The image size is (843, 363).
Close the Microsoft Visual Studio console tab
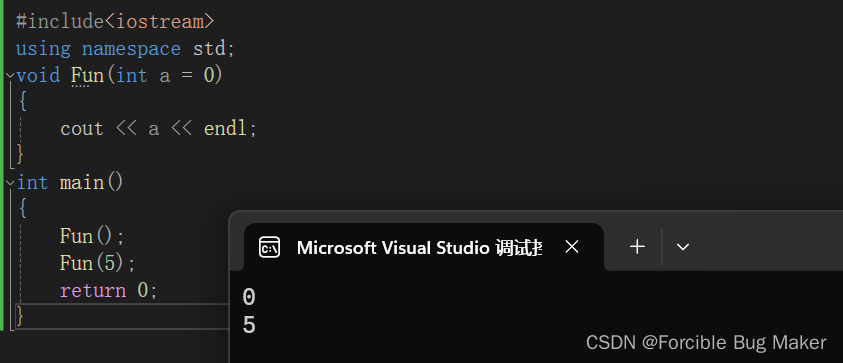pos(572,247)
